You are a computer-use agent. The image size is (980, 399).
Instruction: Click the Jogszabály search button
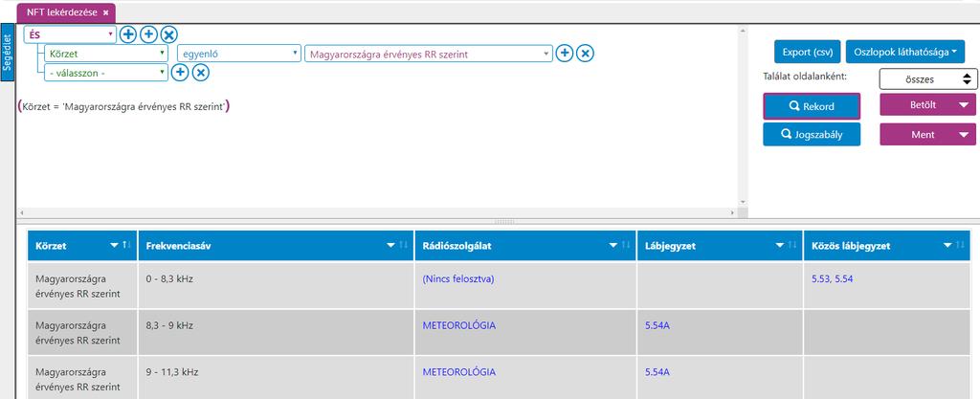tap(812, 134)
